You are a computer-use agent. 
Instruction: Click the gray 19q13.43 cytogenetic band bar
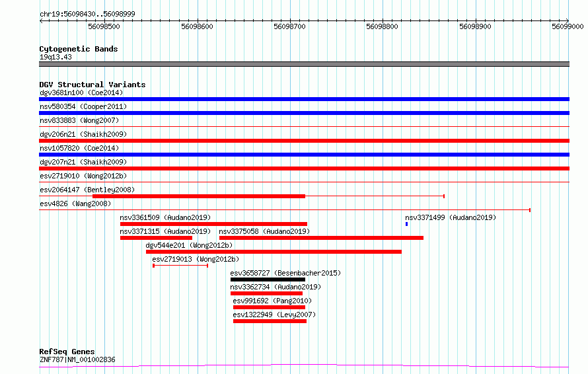pyautogui.click(x=304, y=64)
